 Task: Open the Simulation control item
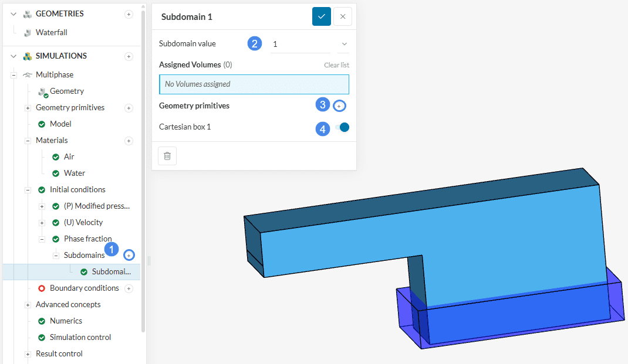[x=80, y=338]
